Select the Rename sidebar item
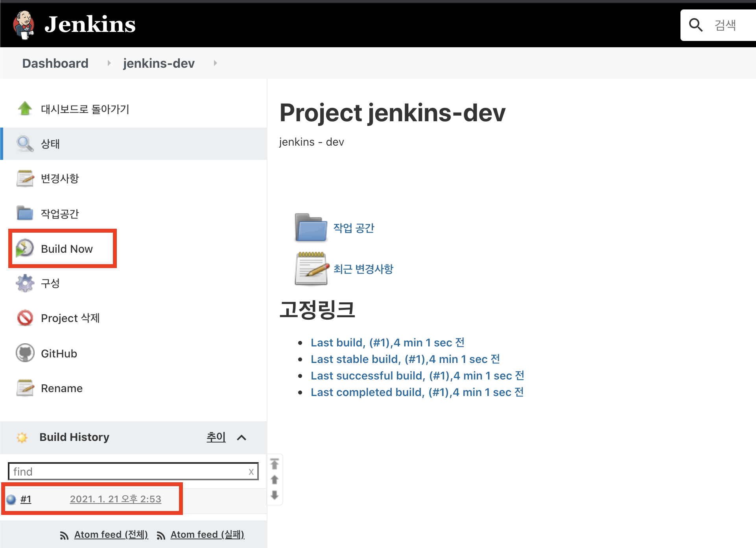This screenshot has width=756, height=548. pyautogui.click(x=62, y=388)
